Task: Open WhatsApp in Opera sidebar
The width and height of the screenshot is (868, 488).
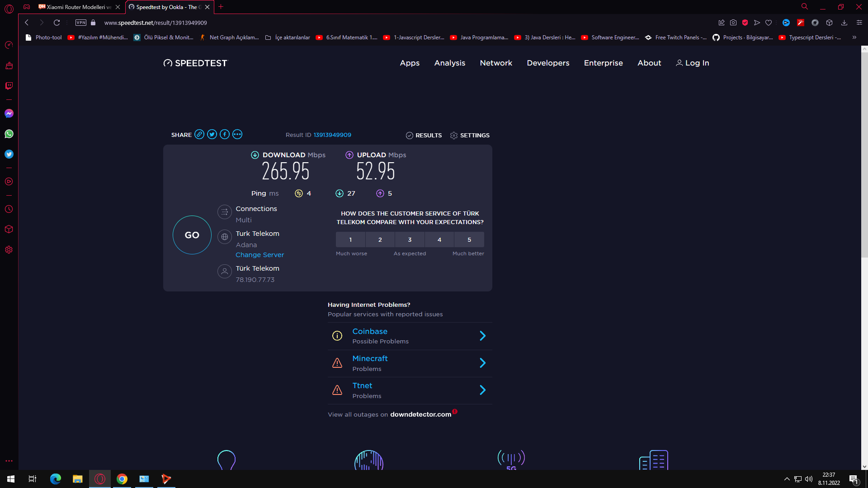Action: coord(9,134)
